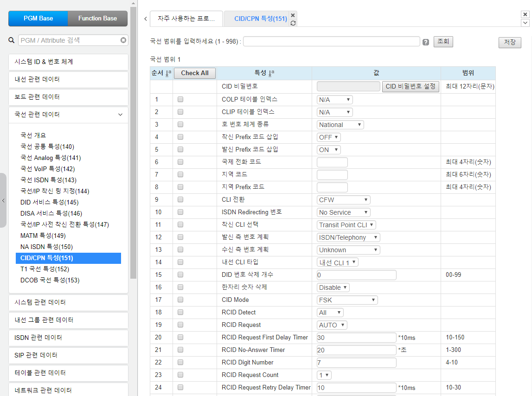The height and width of the screenshot is (396, 532).
Task: Switch to Function Base tab
Action: pos(98,19)
